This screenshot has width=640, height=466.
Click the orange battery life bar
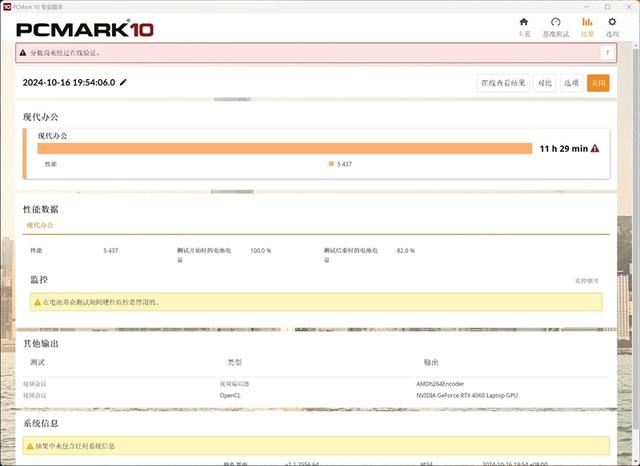pos(284,149)
